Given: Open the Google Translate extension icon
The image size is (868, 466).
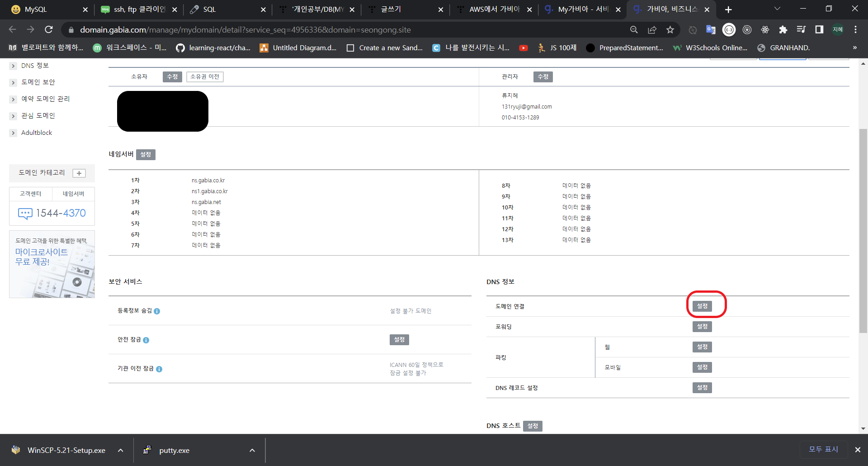Looking at the screenshot, I should point(711,29).
